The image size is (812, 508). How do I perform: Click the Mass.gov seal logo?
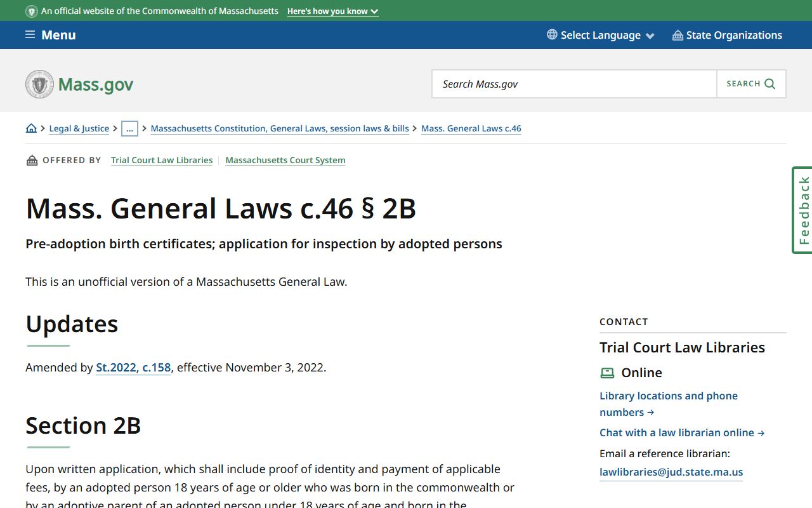click(x=39, y=84)
